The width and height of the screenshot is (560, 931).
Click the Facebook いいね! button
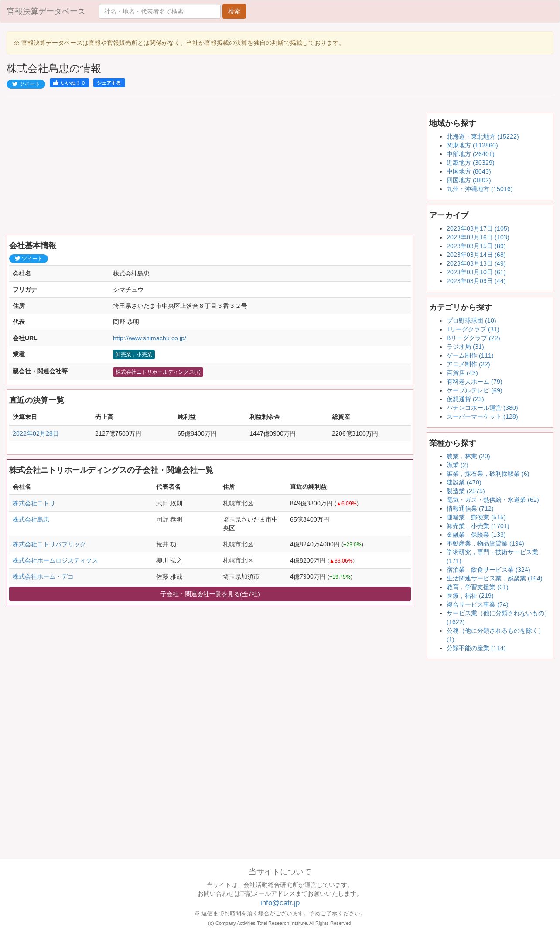pyautogui.click(x=69, y=83)
